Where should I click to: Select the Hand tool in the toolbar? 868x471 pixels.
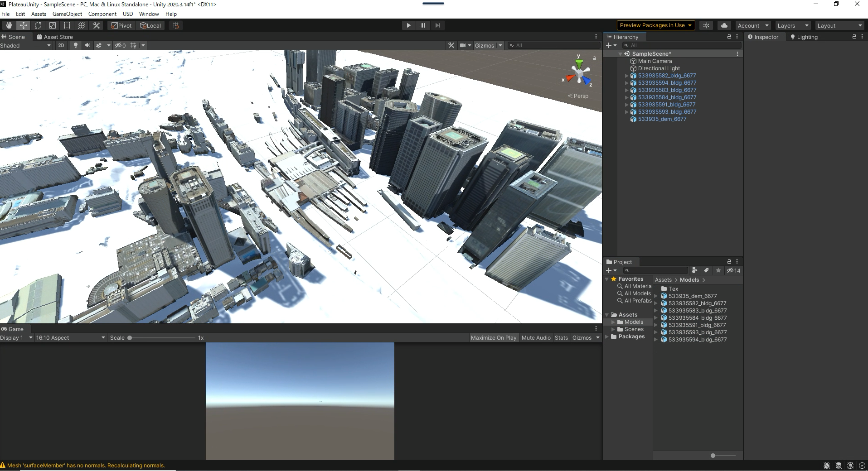pos(8,25)
